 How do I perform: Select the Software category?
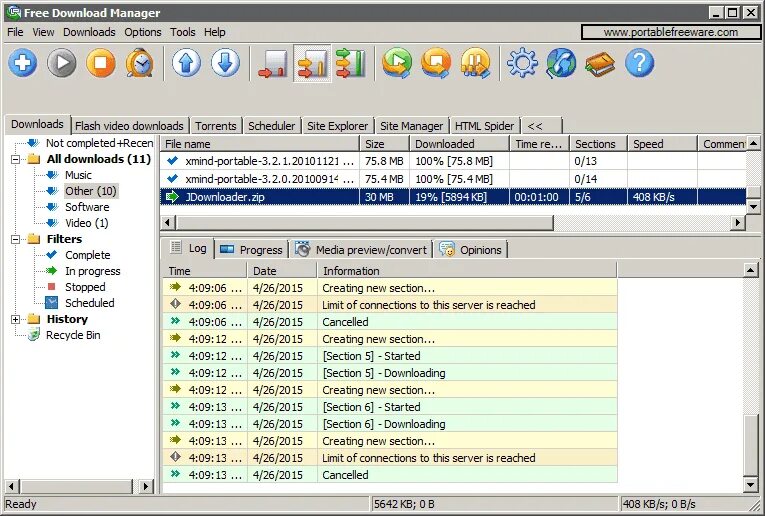point(87,207)
